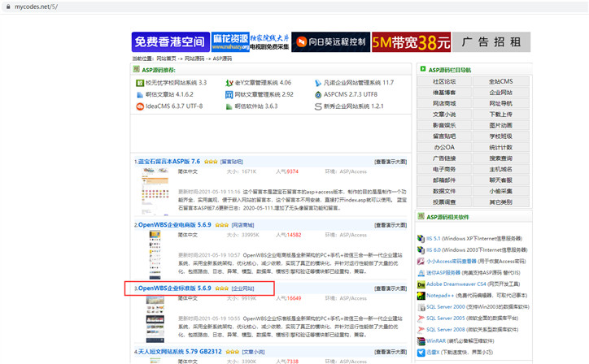Click the SQL Server 2008 icon
Viewport: 589px width, 364px height.
[x=421, y=330]
